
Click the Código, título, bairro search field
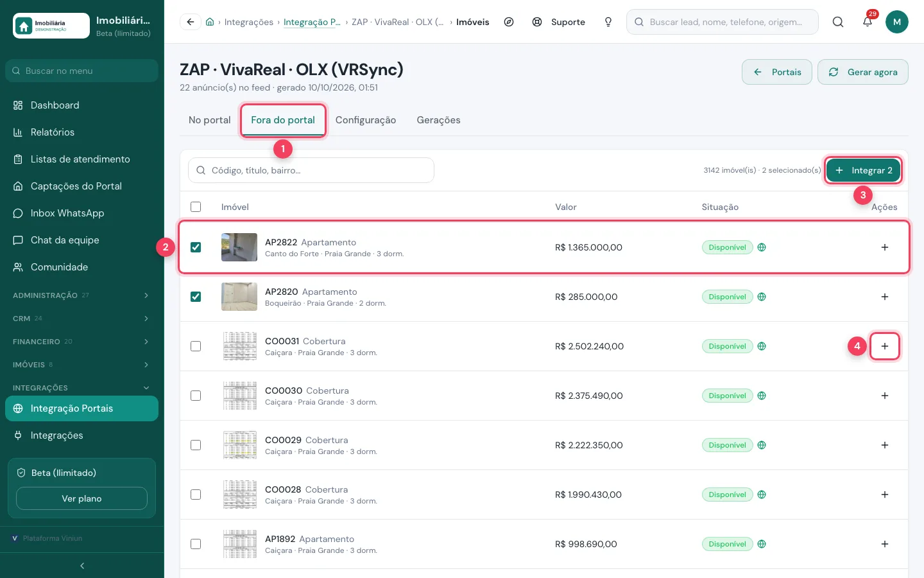311,170
